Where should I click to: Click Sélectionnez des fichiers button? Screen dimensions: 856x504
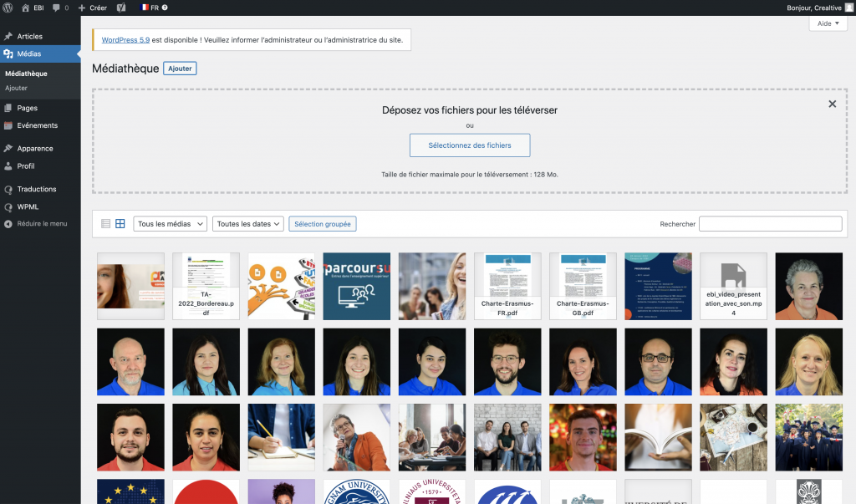coord(470,145)
